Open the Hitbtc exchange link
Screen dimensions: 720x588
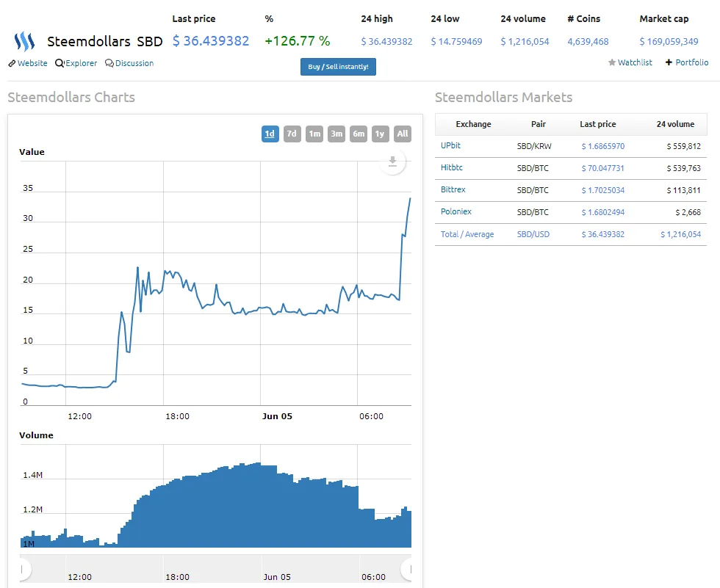[x=451, y=167]
